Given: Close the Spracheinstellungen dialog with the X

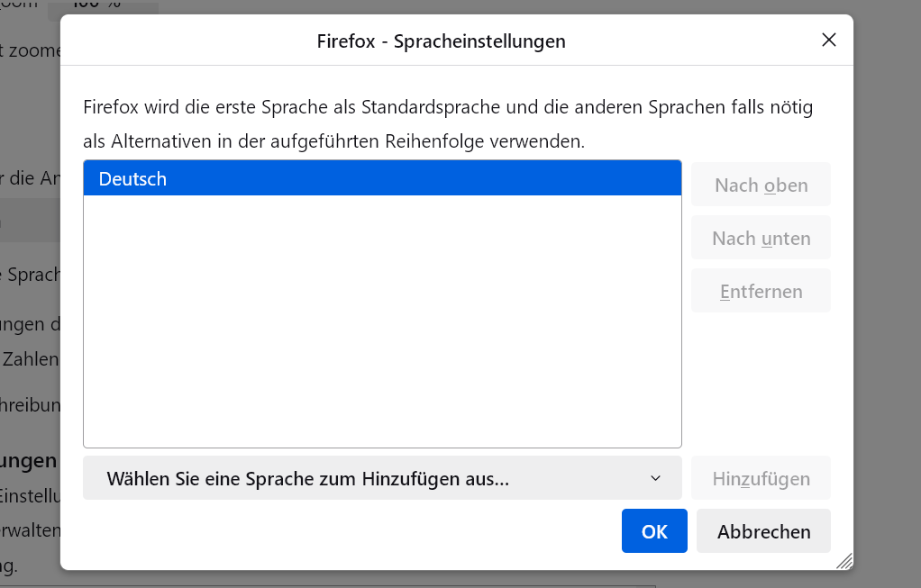Looking at the screenshot, I should point(828,40).
